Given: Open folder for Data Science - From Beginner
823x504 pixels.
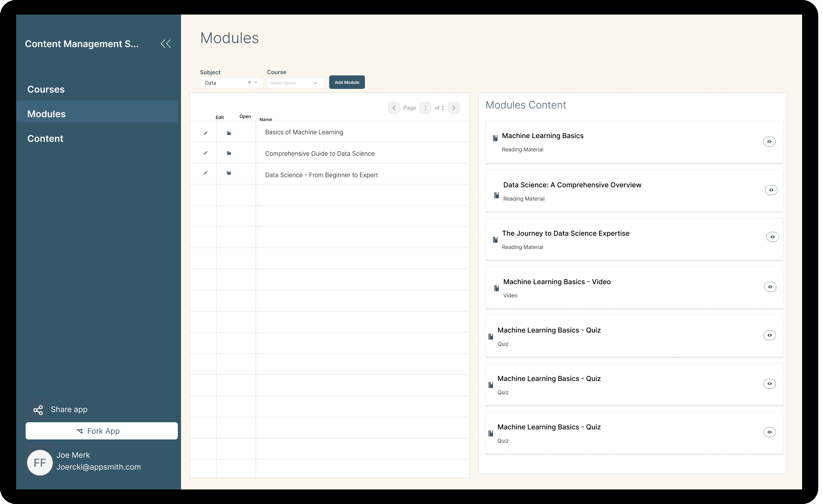Looking at the screenshot, I should coord(229,173).
